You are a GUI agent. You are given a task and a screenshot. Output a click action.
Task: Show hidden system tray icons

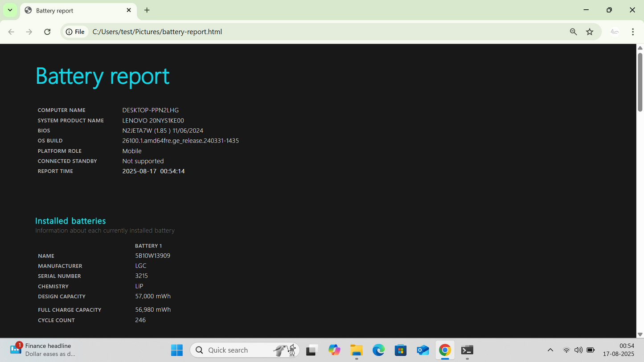click(x=550, y=350)
